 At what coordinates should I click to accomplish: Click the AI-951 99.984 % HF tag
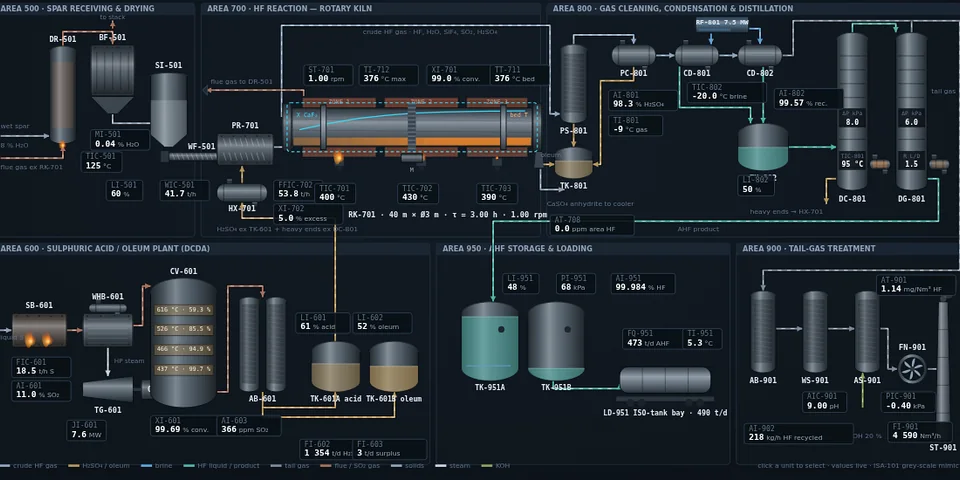click(643, 283)
